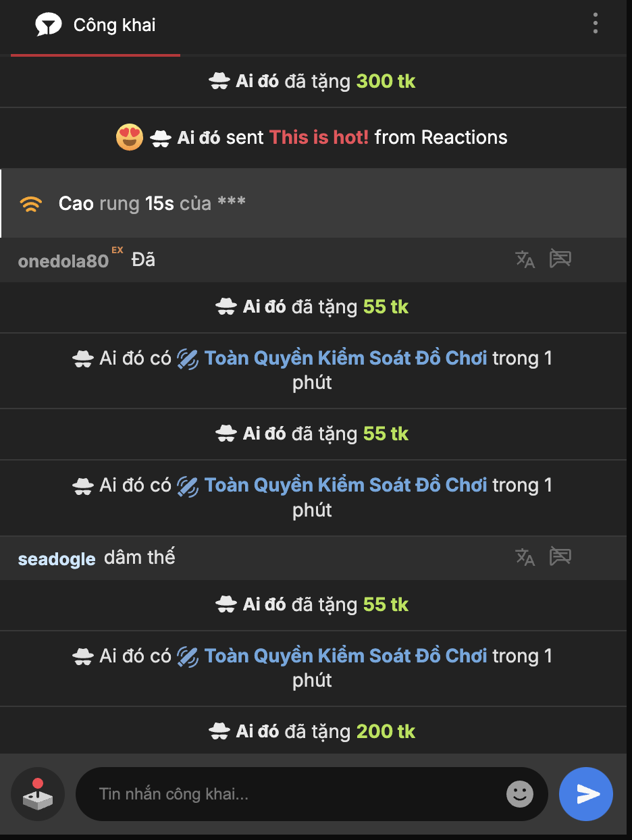Screen dimensions: 632x840
Task: Open the emoji picker in message box
Action: coord(519,794)
